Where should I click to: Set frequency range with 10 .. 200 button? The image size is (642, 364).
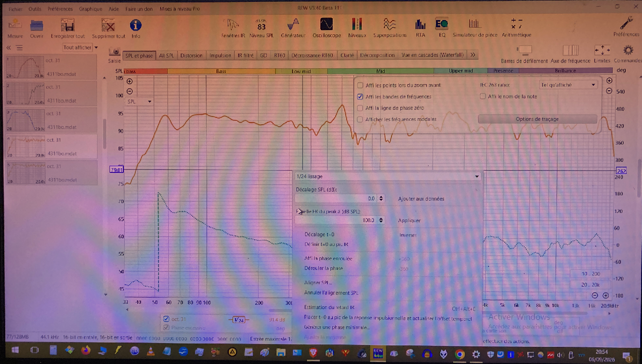pos(591,274)
